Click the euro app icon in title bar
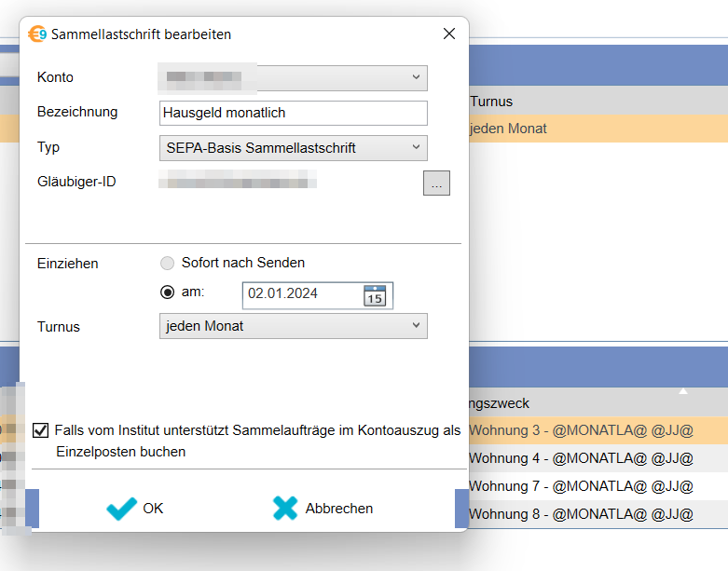Screen dimensions: 728x571 [37, 34]
